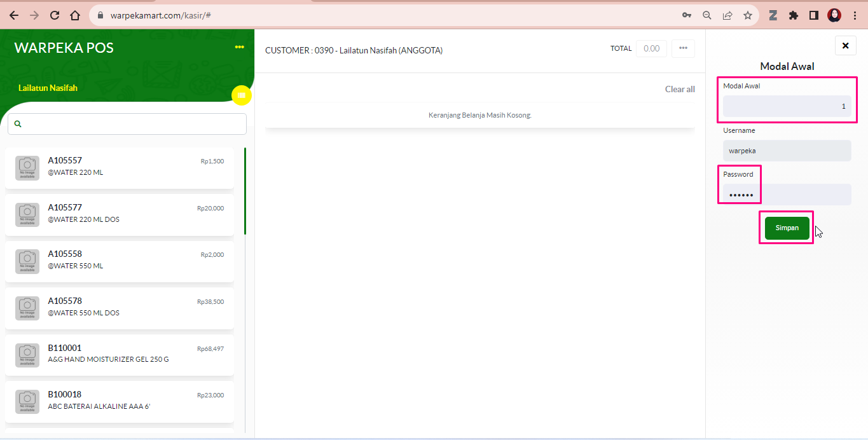
Task: Click the cashier name Lailatun Nasifah in header
Action: coord(48,88)
